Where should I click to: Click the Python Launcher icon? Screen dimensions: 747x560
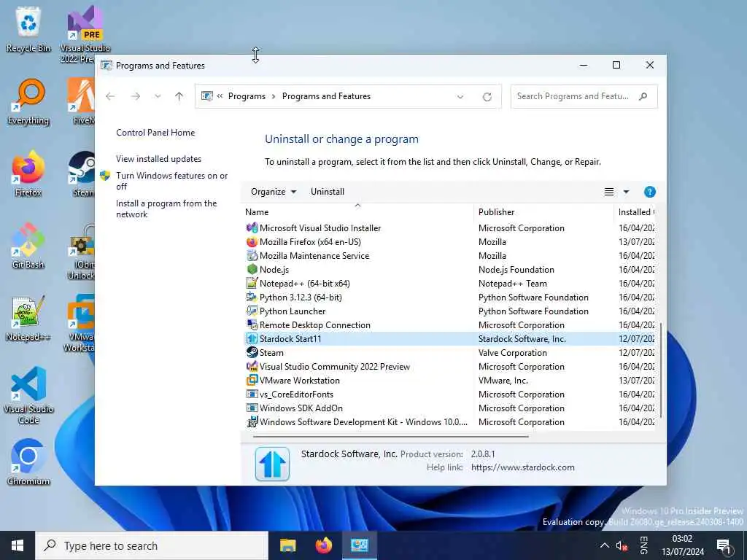point(252,311)
